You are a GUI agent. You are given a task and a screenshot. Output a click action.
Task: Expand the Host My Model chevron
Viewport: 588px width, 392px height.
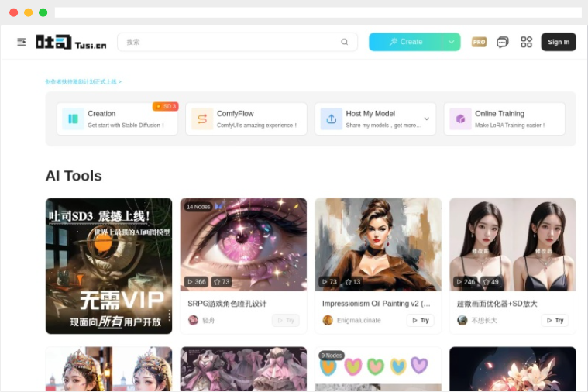pos(426,119)
